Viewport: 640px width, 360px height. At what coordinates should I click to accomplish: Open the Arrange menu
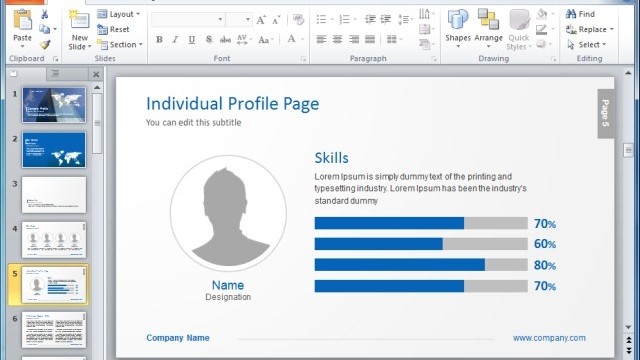coord(488,29)
